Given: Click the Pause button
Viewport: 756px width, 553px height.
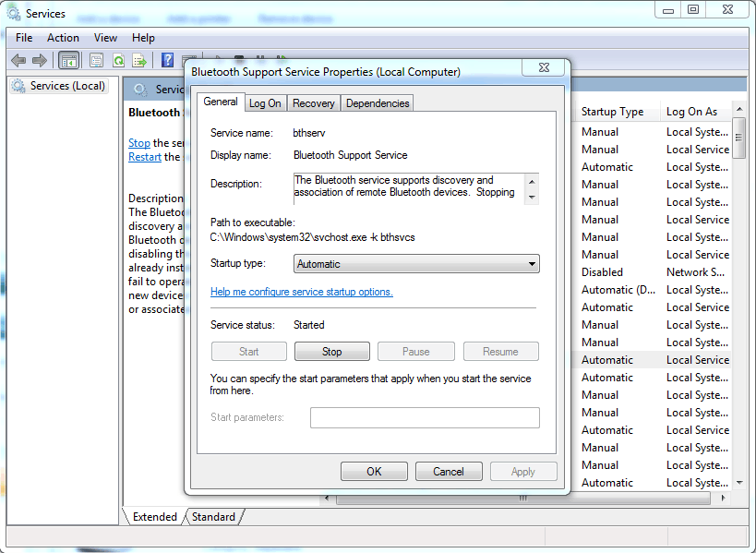Looking at the screenshot, I should [x=415, y=352].
